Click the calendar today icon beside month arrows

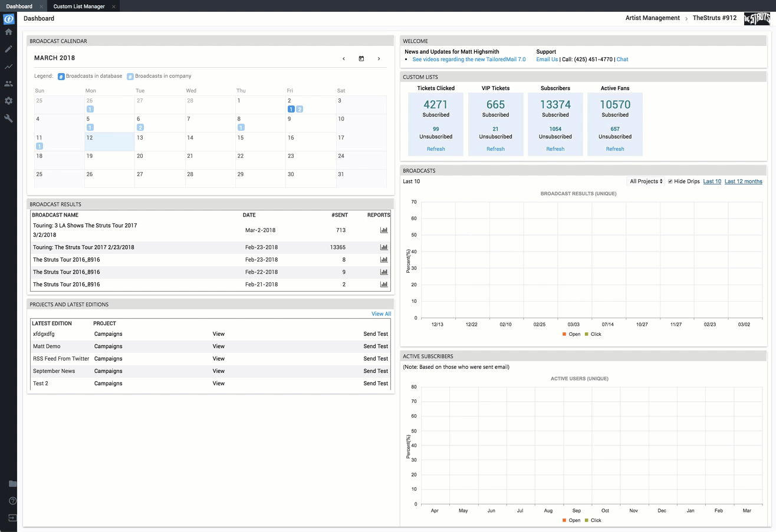coord(361,58)
